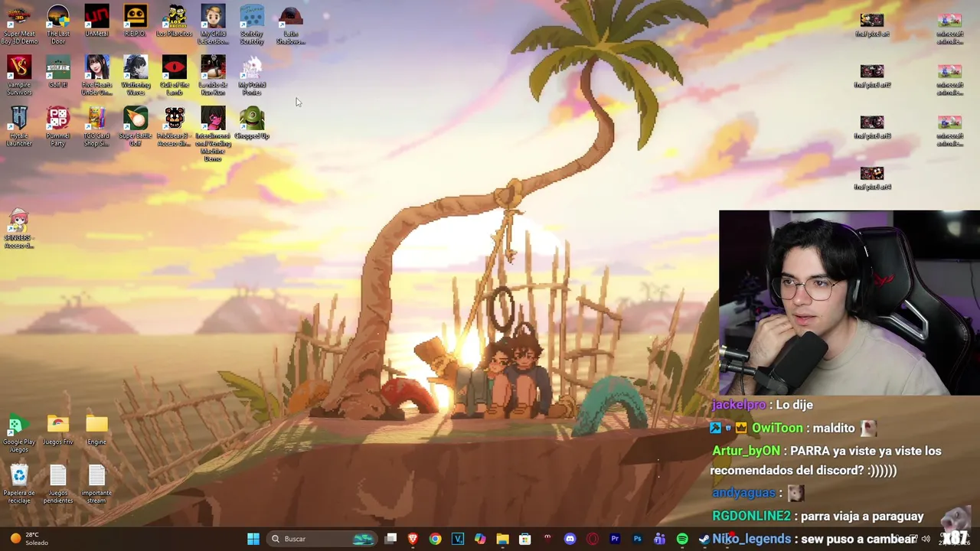Open the 28°C Soleado weather widget
Screen dimensions: 980x551
tap(29, 539)
